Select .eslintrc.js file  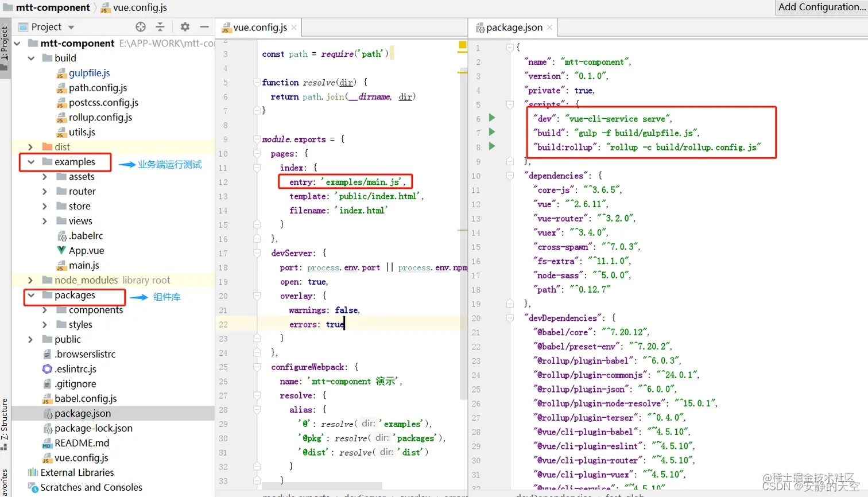pyautogui.click(x=75, y=369)
